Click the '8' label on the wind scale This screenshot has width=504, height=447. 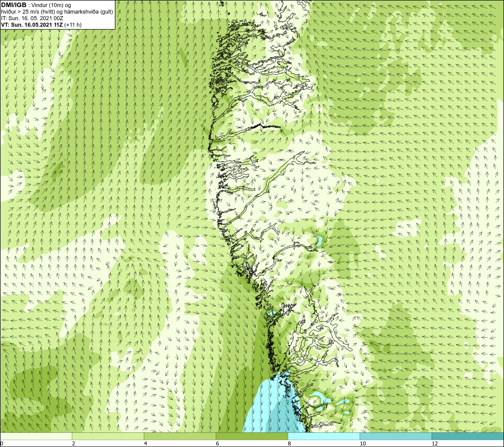coord(290,443)
